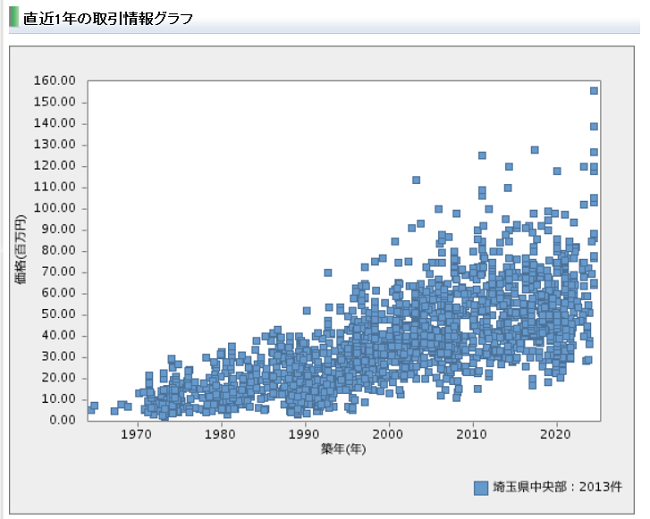Select the highest data point near 155 million yen
Screen dimensions: 650x519
click(x=593, y=91)
